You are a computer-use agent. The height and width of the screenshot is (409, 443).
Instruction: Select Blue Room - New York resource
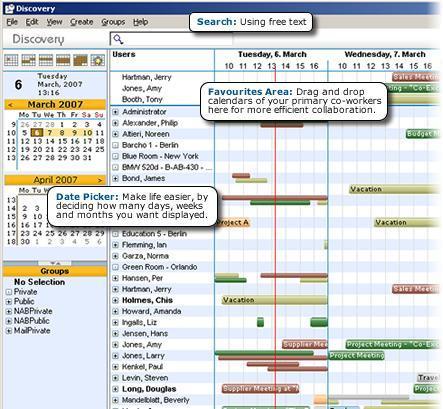160,156
